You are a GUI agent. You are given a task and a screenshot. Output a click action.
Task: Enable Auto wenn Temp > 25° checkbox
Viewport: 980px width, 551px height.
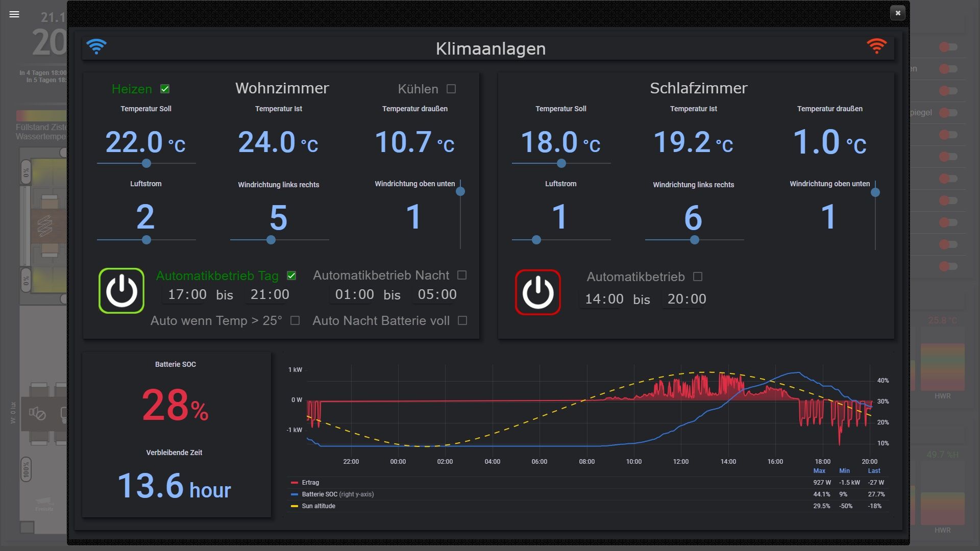click(x=295, y=320)
